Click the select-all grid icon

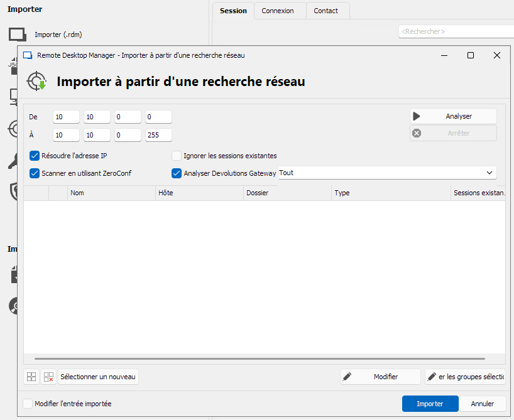coord(31,377)
